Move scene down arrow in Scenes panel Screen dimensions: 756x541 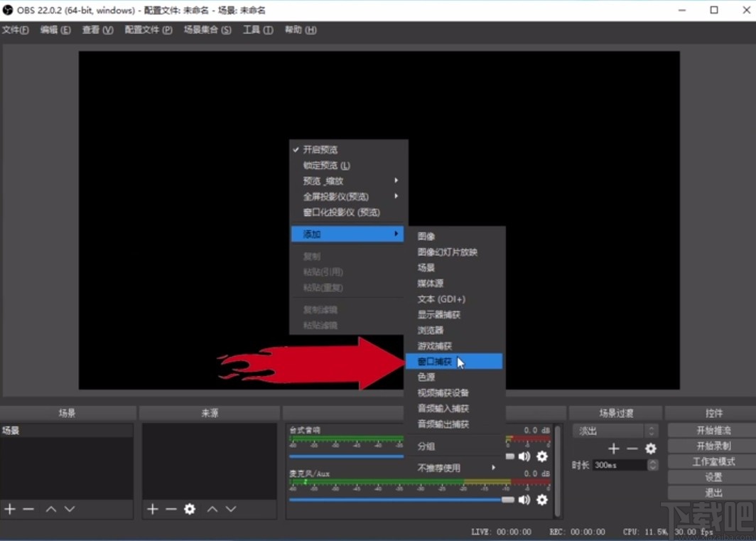(70, 509)
